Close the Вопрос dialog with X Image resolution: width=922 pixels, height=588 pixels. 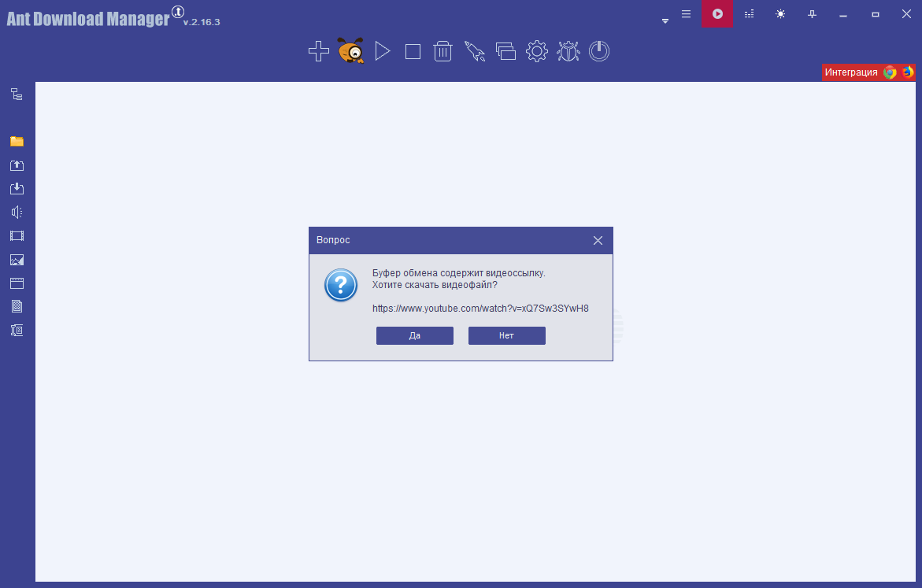(598, 240)
